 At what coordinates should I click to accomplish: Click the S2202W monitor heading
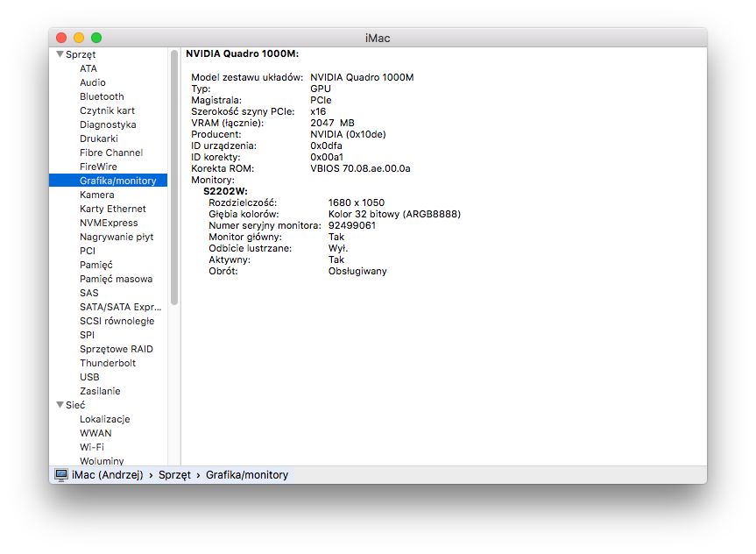(x=225, y=191)
